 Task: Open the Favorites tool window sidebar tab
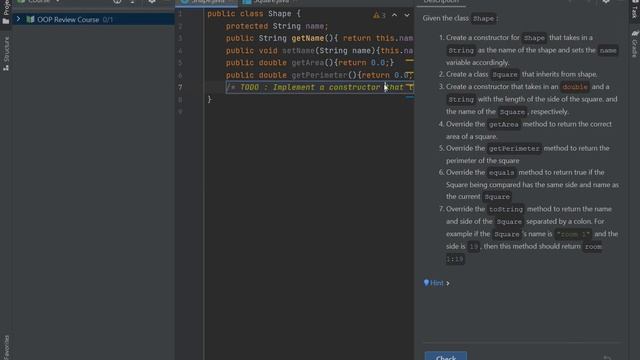click(x=6, y=347)
